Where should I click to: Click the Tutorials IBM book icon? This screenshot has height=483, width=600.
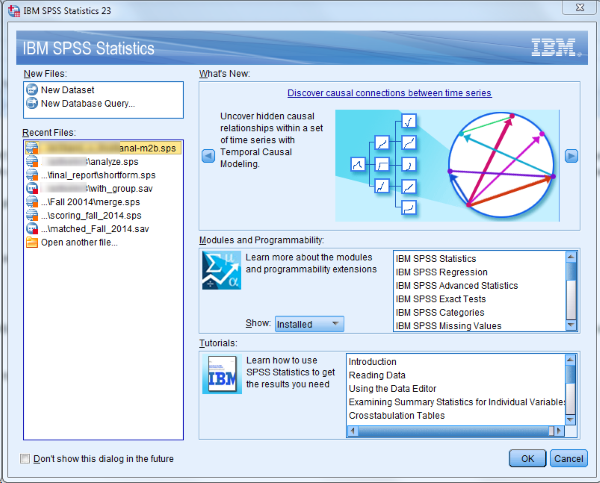click(x=222, y=374)
